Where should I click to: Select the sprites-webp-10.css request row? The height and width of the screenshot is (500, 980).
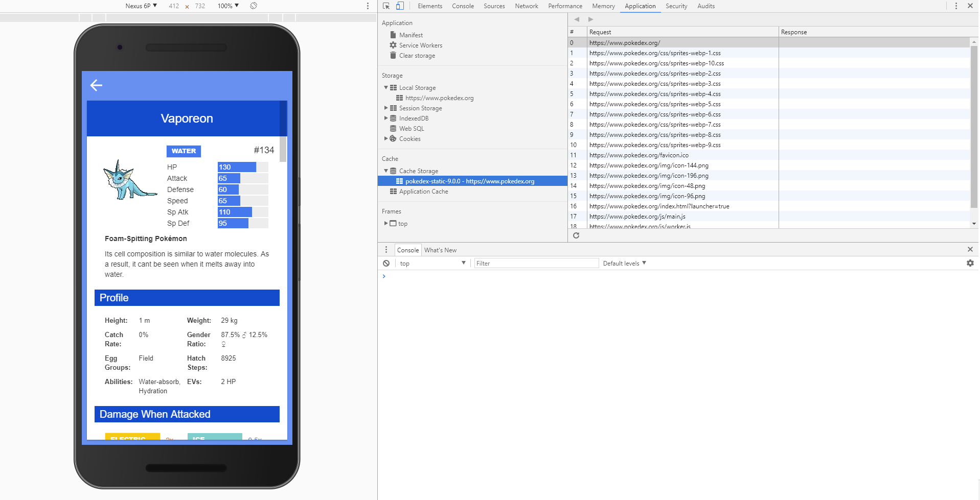769,63
